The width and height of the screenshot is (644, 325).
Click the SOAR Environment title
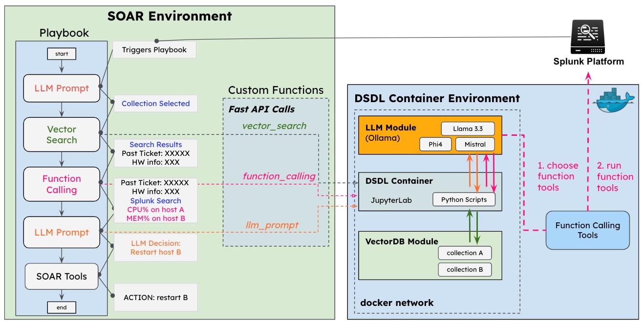point(170,16)
